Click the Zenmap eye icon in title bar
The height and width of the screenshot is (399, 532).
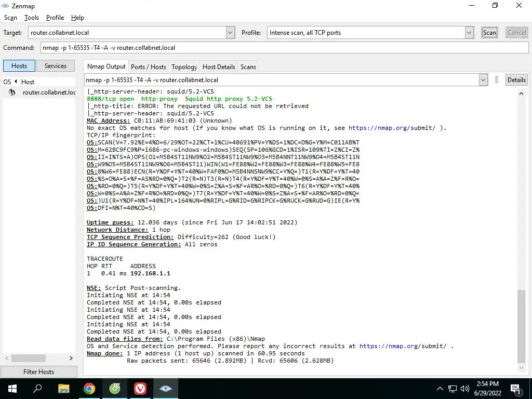[x=5, y=6]
